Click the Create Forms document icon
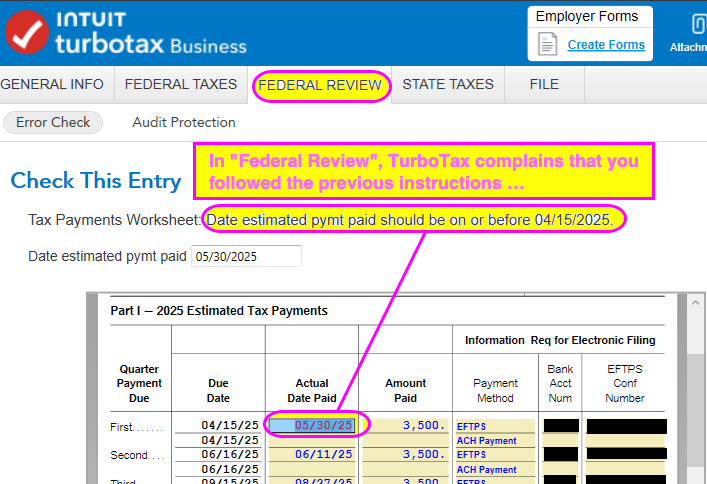The image size is (707, 484). [x=547, y=44]
